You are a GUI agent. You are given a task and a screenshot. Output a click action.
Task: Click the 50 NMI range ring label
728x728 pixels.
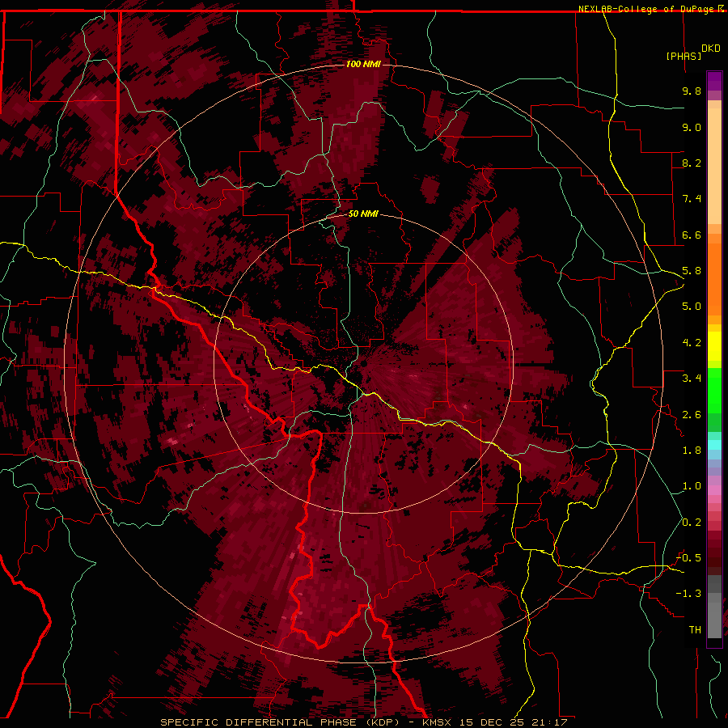(363, 214)
